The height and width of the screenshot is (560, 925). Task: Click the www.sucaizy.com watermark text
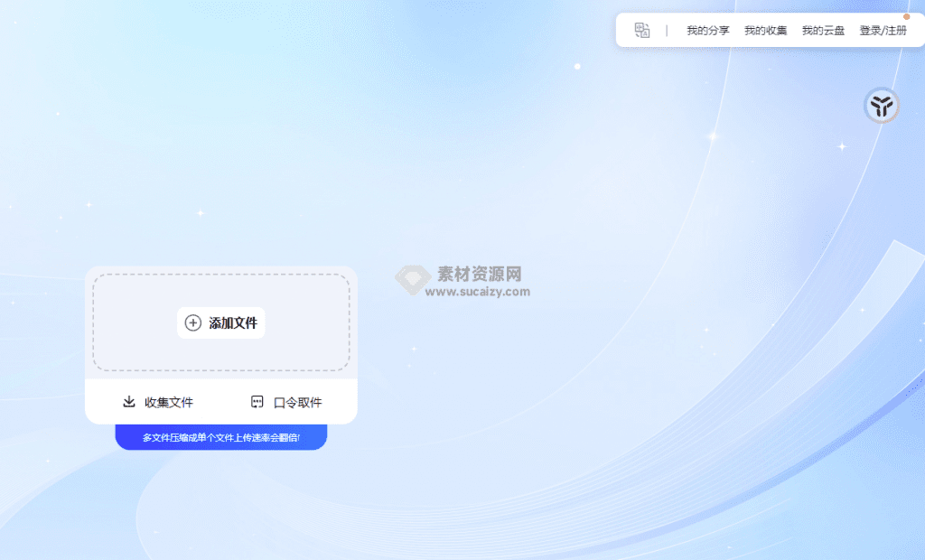(478, 292)
